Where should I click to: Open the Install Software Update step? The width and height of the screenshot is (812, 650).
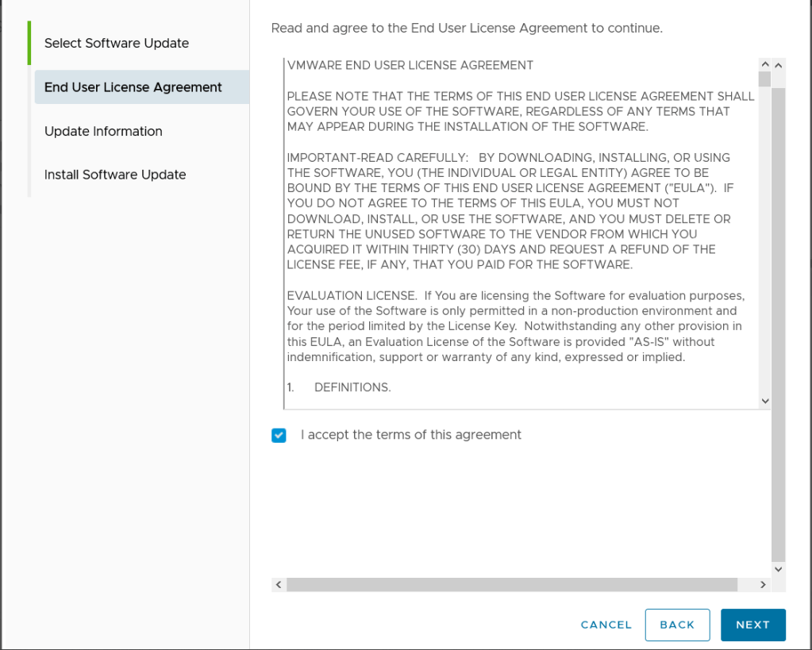[115, 175]
